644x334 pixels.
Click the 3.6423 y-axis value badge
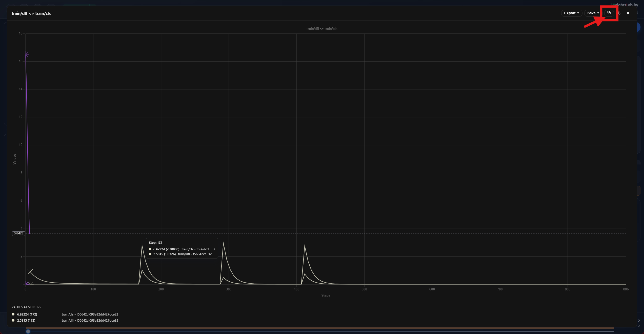pos(18,233)
